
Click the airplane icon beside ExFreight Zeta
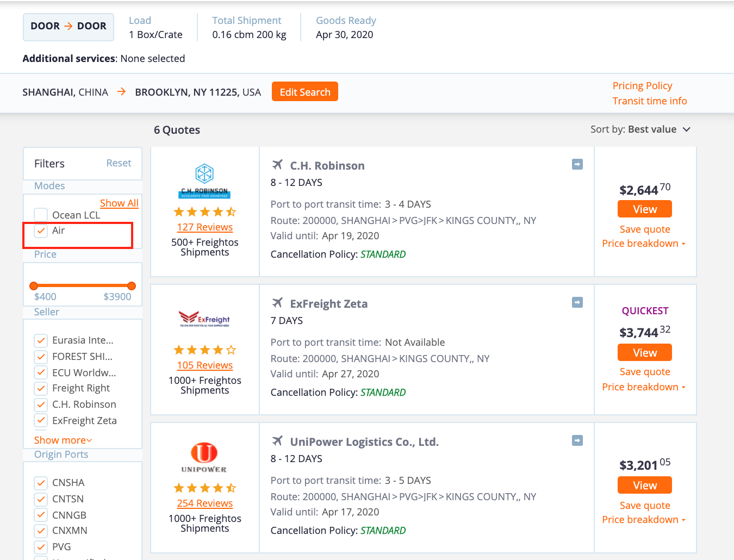click(x=277, y=302)
